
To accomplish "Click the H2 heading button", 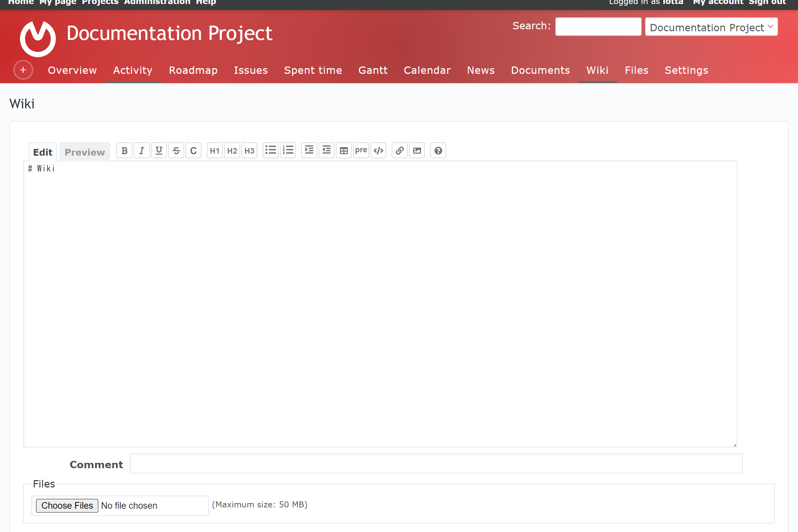I will (232, 150).
